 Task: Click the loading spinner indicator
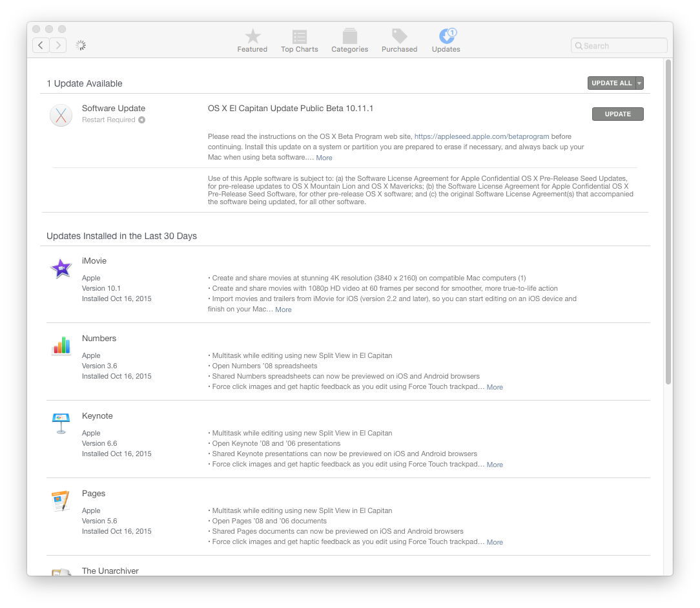[x=81, y=45]
